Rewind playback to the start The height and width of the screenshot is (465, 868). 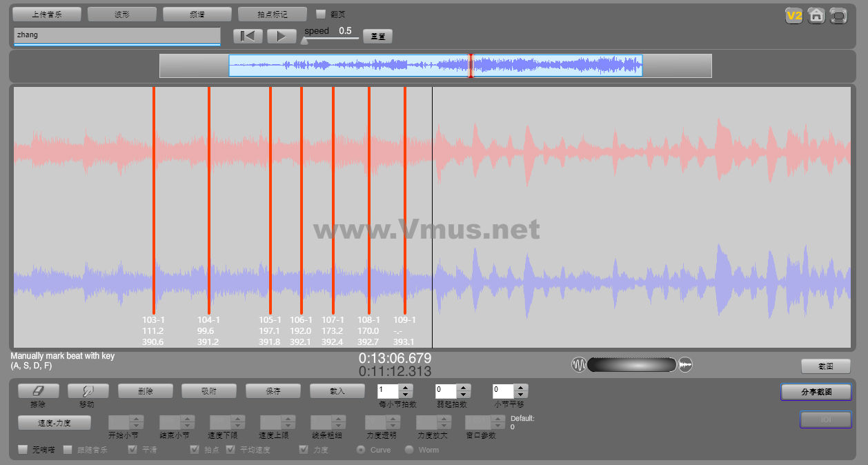pyautogui.click(x=248, y=37)
